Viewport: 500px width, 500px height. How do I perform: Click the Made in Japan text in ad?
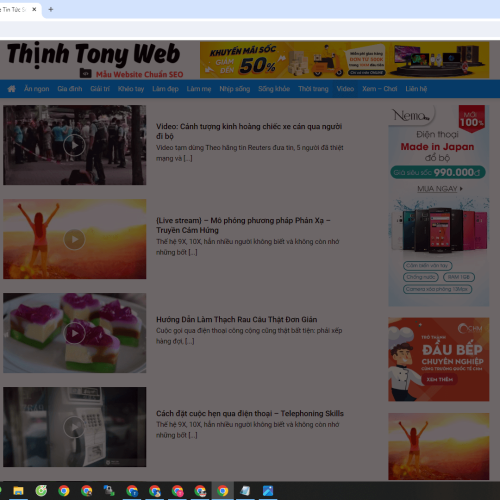(x=437, y=147)
